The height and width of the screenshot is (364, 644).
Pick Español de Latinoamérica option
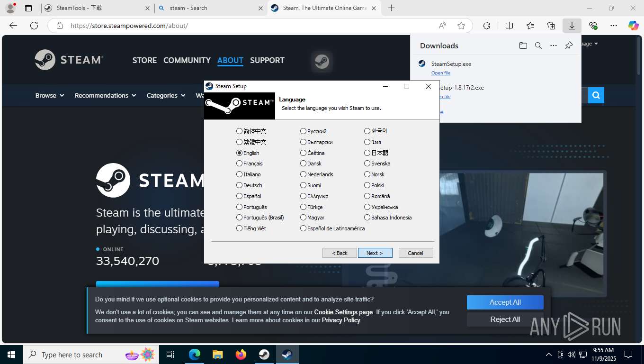point(332,228)
